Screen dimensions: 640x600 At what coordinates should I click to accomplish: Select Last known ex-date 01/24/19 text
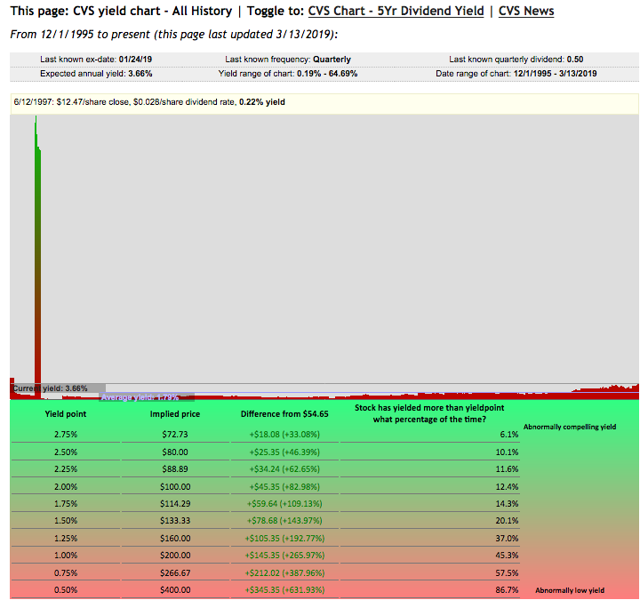pos(96,59)
